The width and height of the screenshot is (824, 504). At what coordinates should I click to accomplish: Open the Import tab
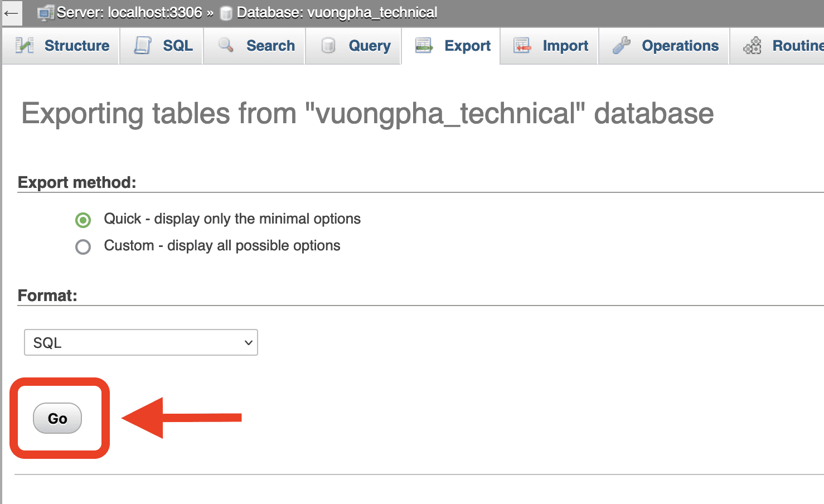tap(565, 46)
